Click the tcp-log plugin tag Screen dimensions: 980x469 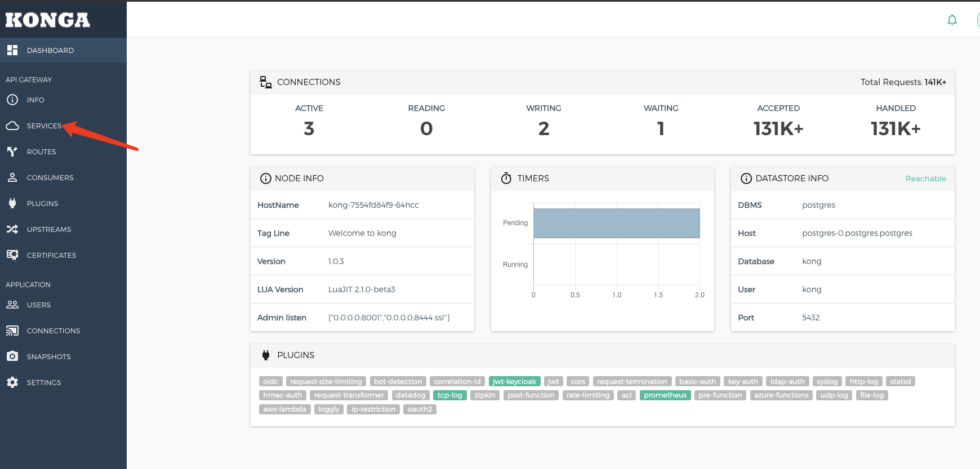[449, 395]
